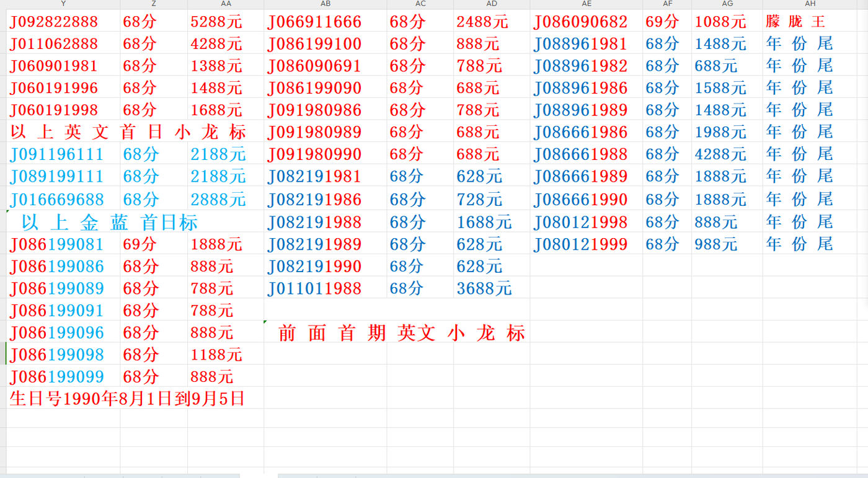Screen dimensions: 868x478
Task: Select column AG header
Action: 727,4
